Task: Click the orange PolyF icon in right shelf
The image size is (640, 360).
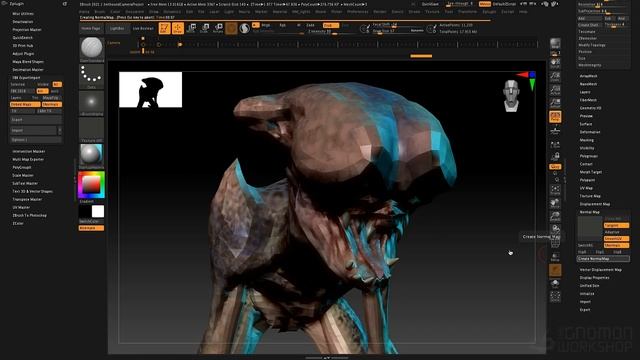Action: point(555,270)
